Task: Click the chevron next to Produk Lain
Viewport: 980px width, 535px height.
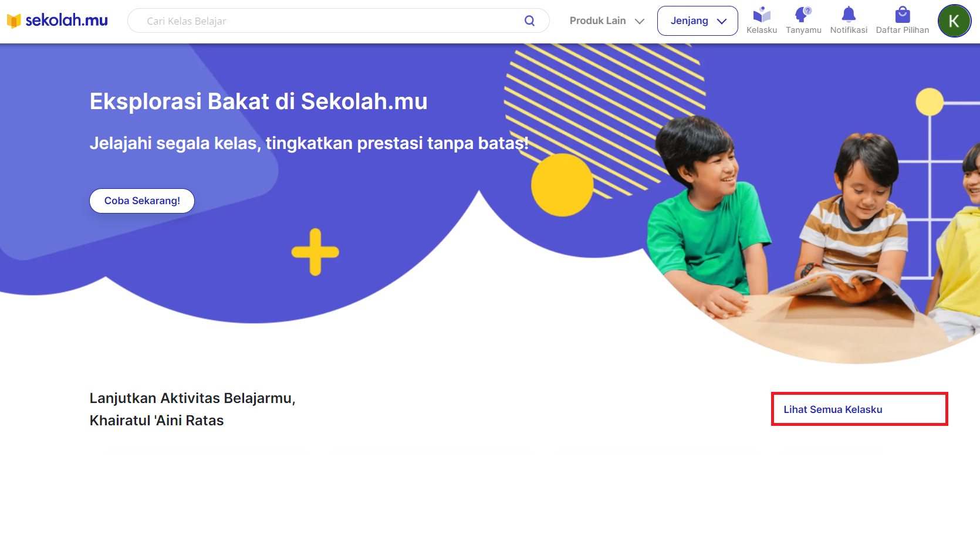Action: (640, 21)
